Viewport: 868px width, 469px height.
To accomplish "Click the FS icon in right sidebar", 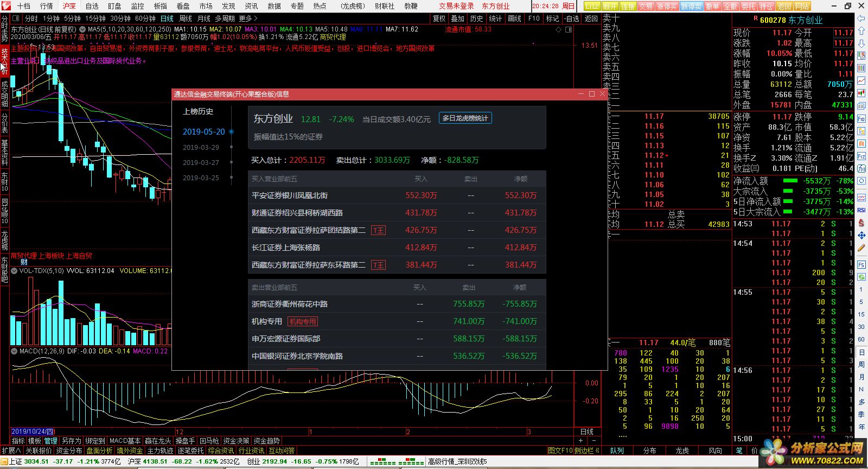I will tap(861, 264).
